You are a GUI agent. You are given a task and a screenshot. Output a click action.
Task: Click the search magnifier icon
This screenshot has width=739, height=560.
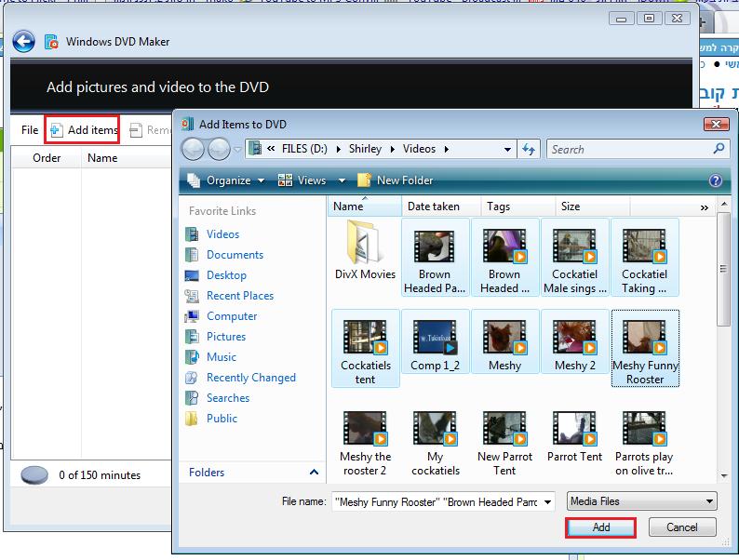(719, 149)
